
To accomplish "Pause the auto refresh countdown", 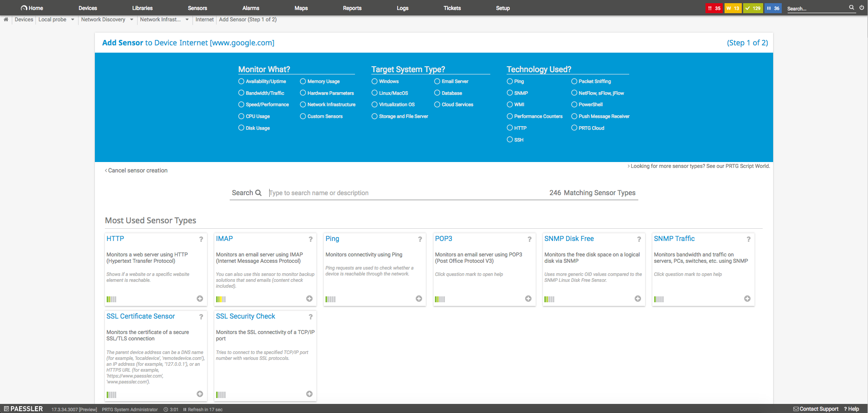I will click(x=185, y=409).
